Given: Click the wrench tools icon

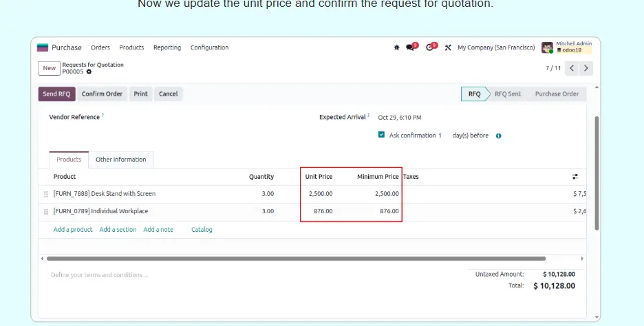Looking at the screenshot, I should [448, 47].
